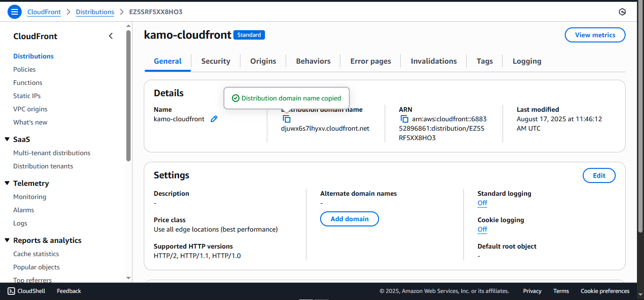This screenshot has height=300, width=644.
Task: Copy the distribution domain name
Action: click(287, 119)
